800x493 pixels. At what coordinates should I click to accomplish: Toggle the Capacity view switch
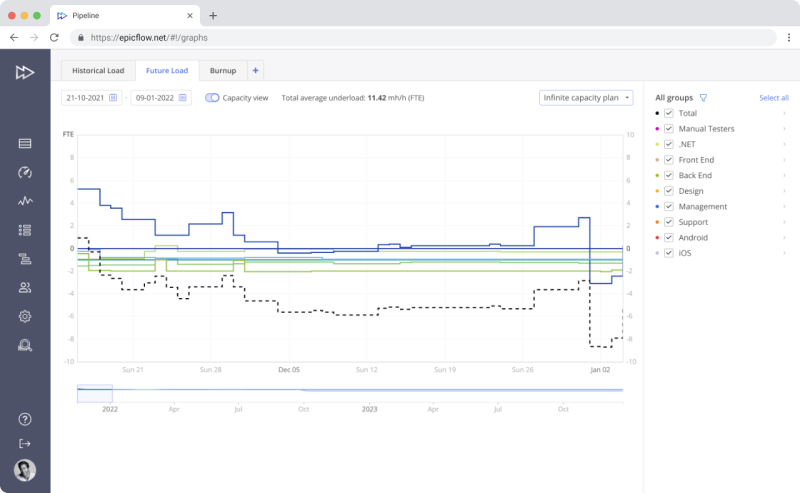pyautogui.click(x=212, y=98)
